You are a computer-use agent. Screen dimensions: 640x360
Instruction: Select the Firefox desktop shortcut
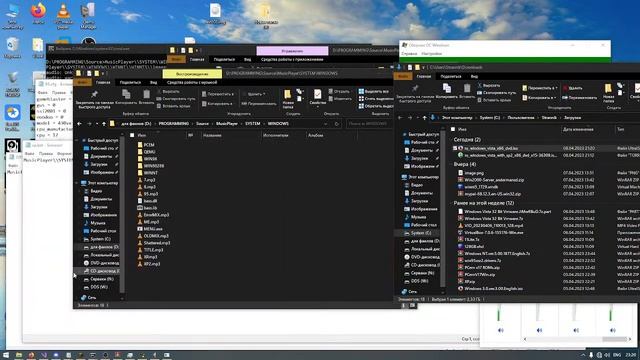pyautogui.click(x=38, y=13)
